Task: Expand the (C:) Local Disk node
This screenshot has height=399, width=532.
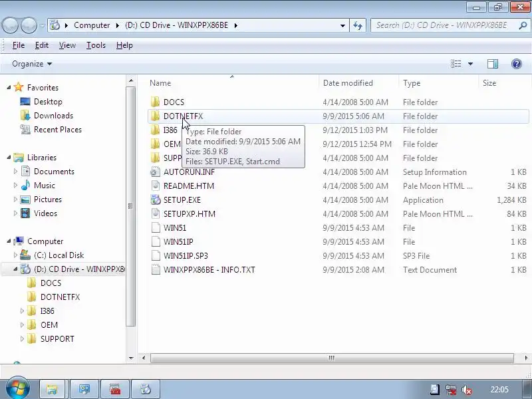Action: [x=15, y=255]
